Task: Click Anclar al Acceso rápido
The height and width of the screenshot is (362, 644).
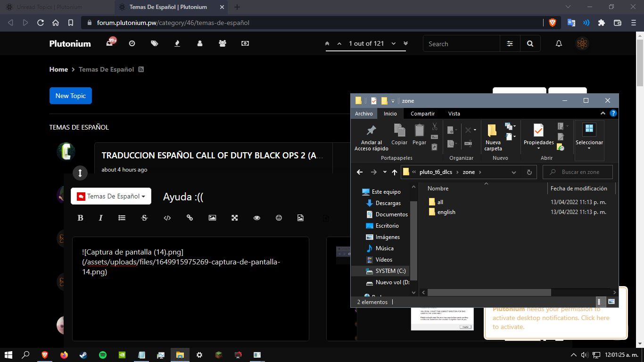Action: [372, 137]
